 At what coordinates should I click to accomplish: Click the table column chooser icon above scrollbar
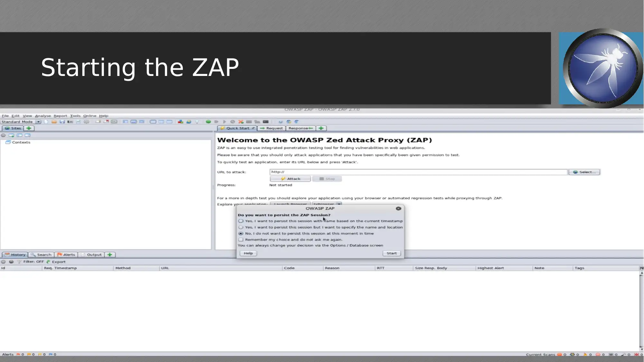[641, 268]
